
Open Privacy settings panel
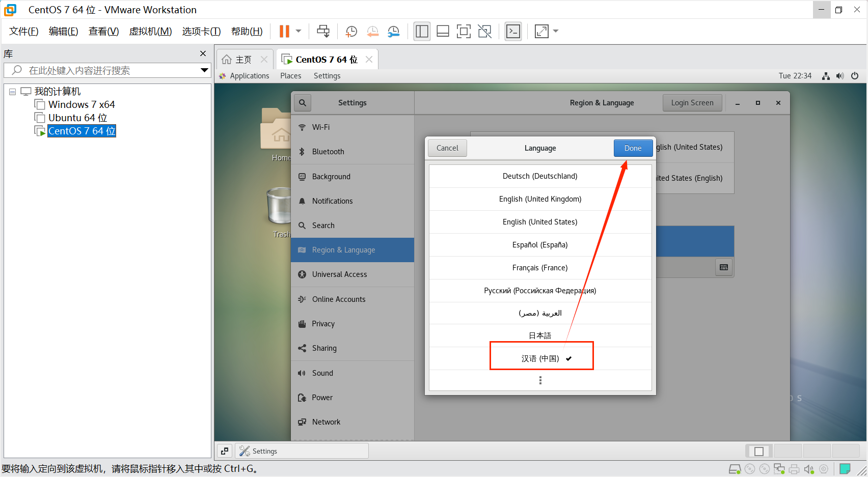(352, 324)
